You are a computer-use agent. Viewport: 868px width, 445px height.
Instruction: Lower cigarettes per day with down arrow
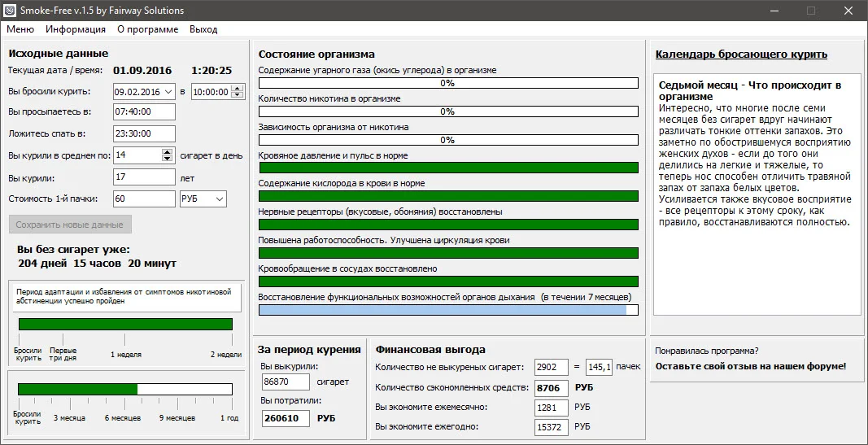pos(168,159)
